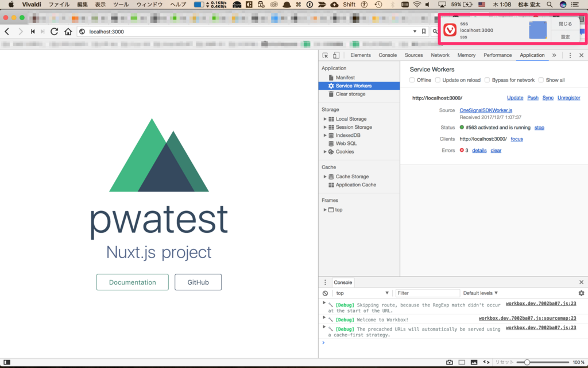Expand the Local Storage tree node

[x=325, y=118]
